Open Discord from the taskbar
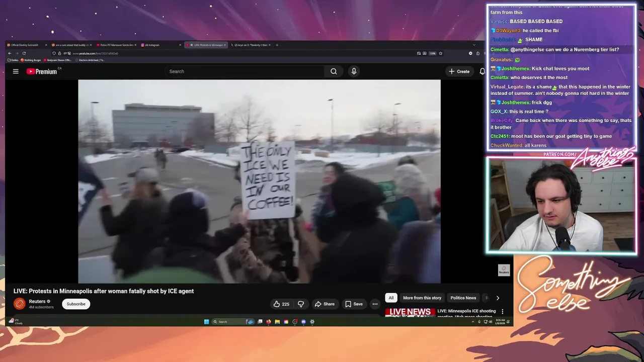The image size is (644, 362). click(303, 322)
